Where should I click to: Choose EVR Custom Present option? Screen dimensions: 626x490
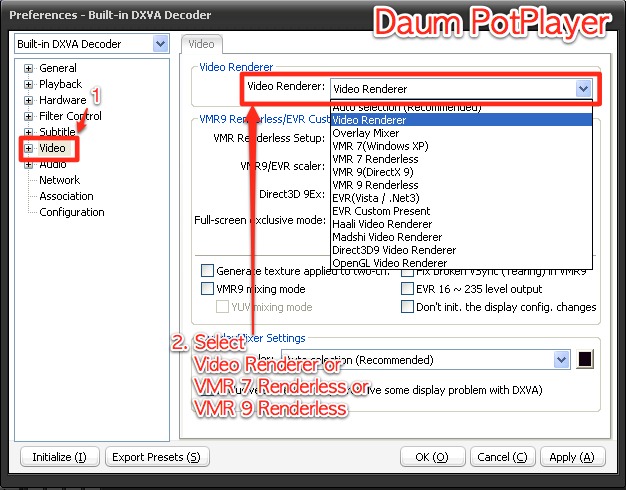462,211
